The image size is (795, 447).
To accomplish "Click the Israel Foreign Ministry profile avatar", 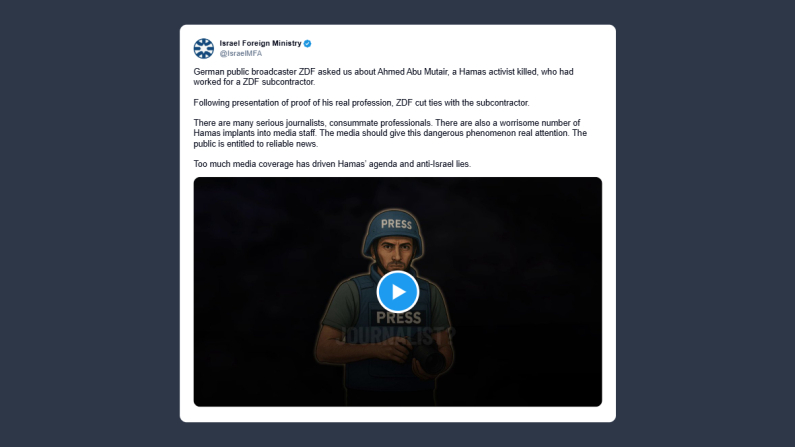I will click(203, 48).
